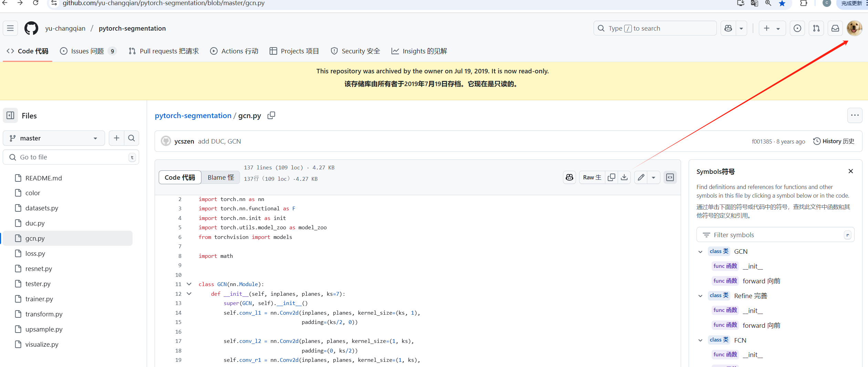Collapse class GCN in symbols list

click(700, 252)
